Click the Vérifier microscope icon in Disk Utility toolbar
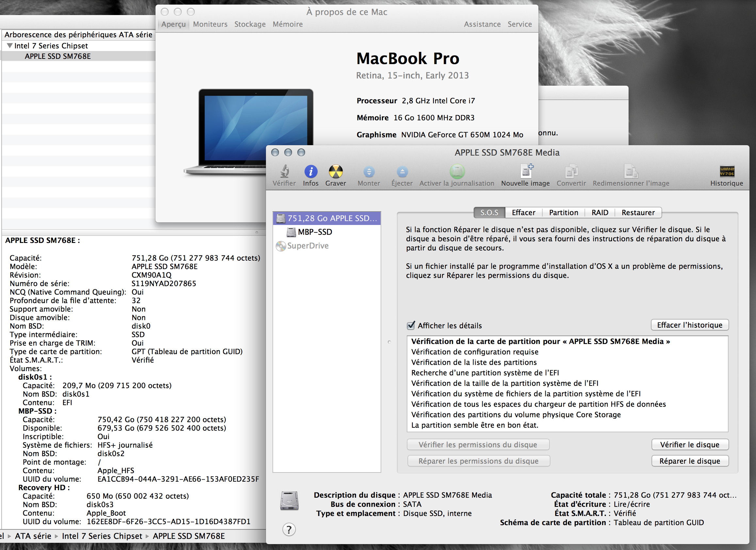This screenshot has height=550, width=756. click(284, 171)
